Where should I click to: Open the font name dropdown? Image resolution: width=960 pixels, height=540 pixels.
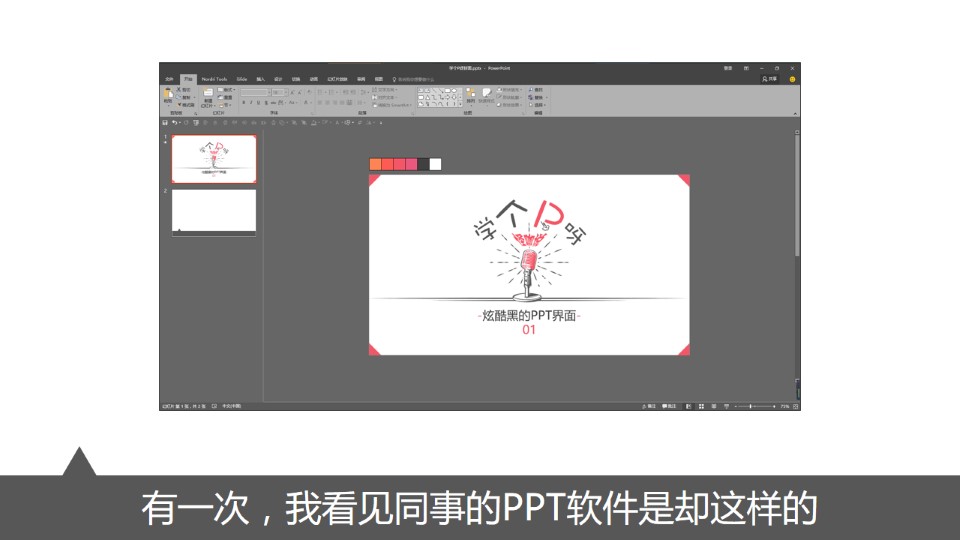pos(270,92)
